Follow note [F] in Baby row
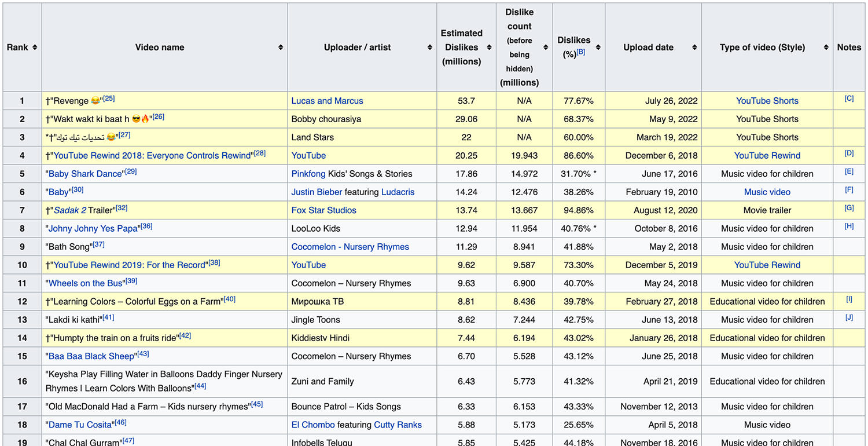This screenshot has height=446, width=868. (849, 189)
